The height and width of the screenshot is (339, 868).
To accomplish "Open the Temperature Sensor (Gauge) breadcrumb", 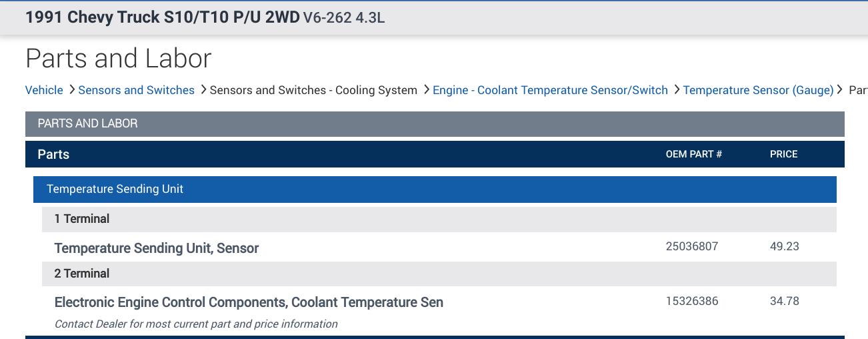I will [758, 90].
